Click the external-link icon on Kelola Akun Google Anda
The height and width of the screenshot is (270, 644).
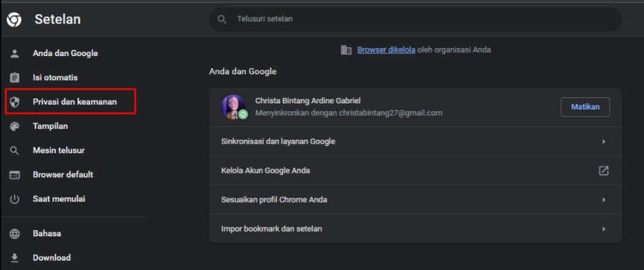603,171
